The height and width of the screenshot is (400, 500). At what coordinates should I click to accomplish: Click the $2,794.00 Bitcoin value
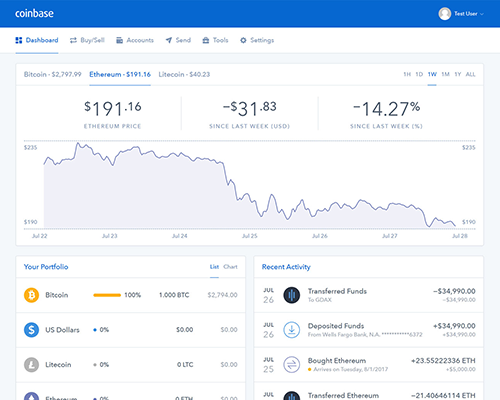[x=222, y=295]
